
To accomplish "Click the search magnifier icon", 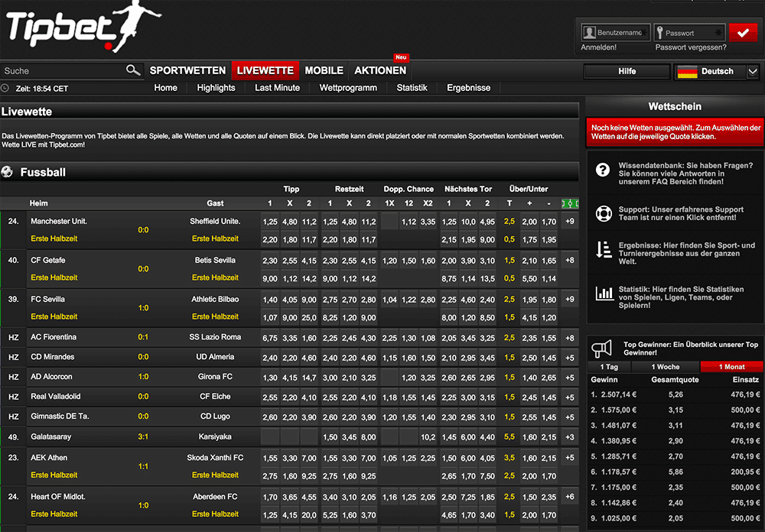I will tap(132, 70).
